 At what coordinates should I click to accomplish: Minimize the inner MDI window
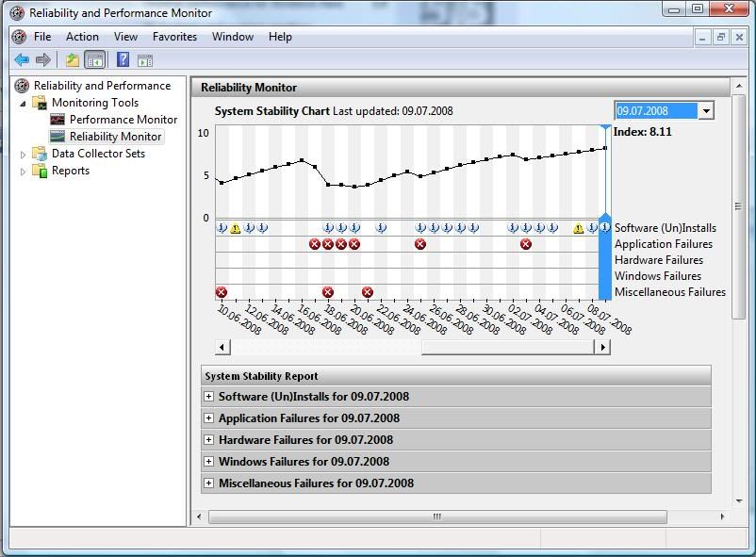point(702,37)
